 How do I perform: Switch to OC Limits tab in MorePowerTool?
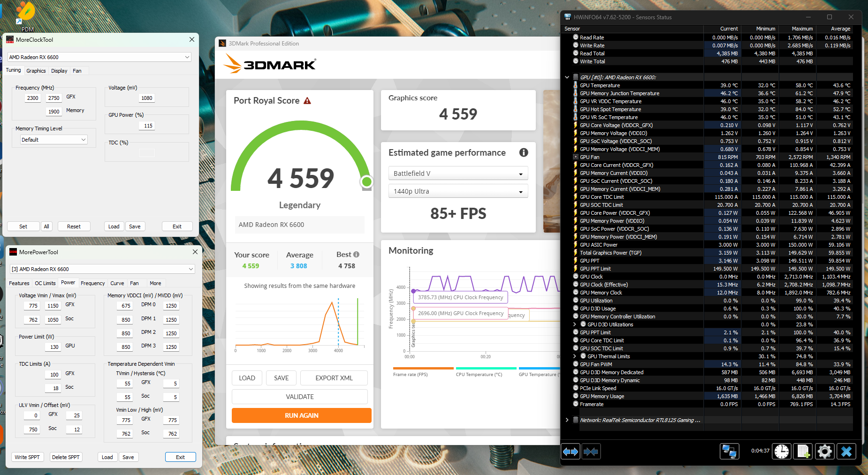(x=45, y=283)
